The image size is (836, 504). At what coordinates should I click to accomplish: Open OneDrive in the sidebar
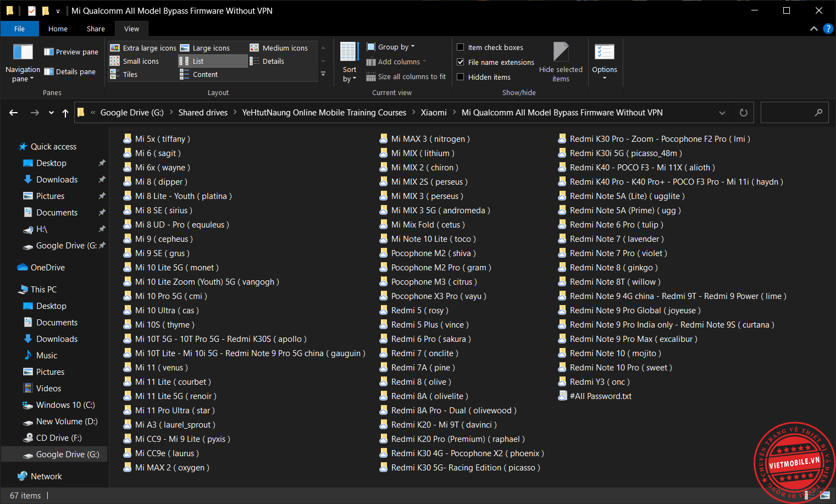tap(41, 268)
